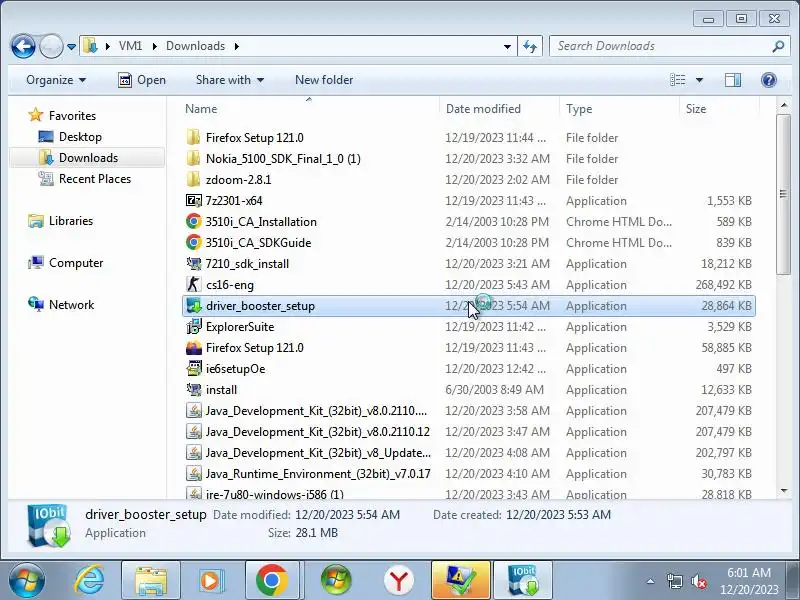The height and width of the screenshot is (600, 800).
Task: Open Windows Media Player from the taskbar
Action: tap(211, 580)
